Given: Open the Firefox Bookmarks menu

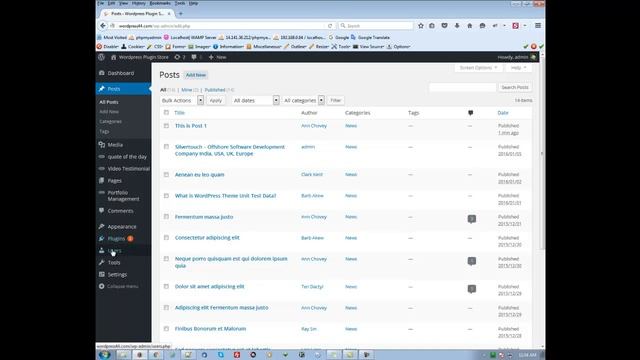Looking at the screenshot, I should [x=160, y=3].
